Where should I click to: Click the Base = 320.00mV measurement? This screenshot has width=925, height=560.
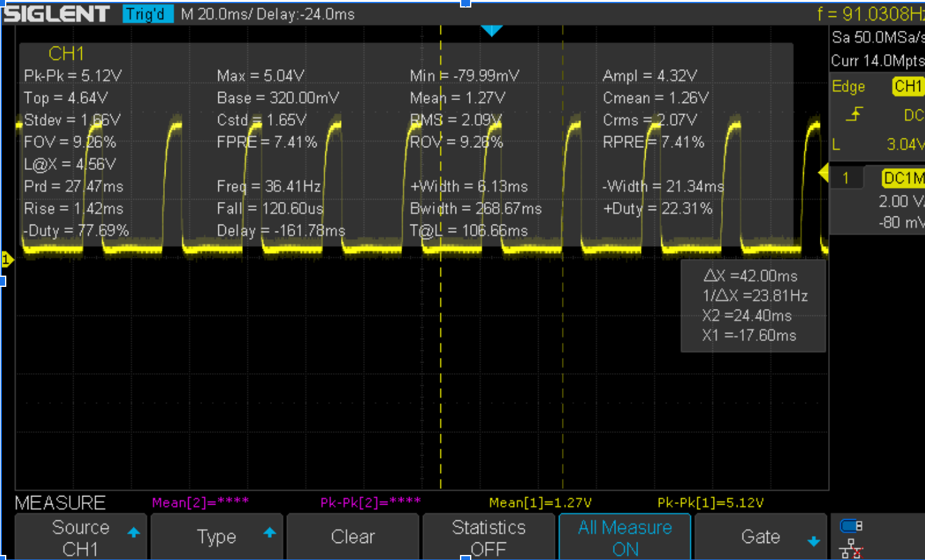(278, 98)
